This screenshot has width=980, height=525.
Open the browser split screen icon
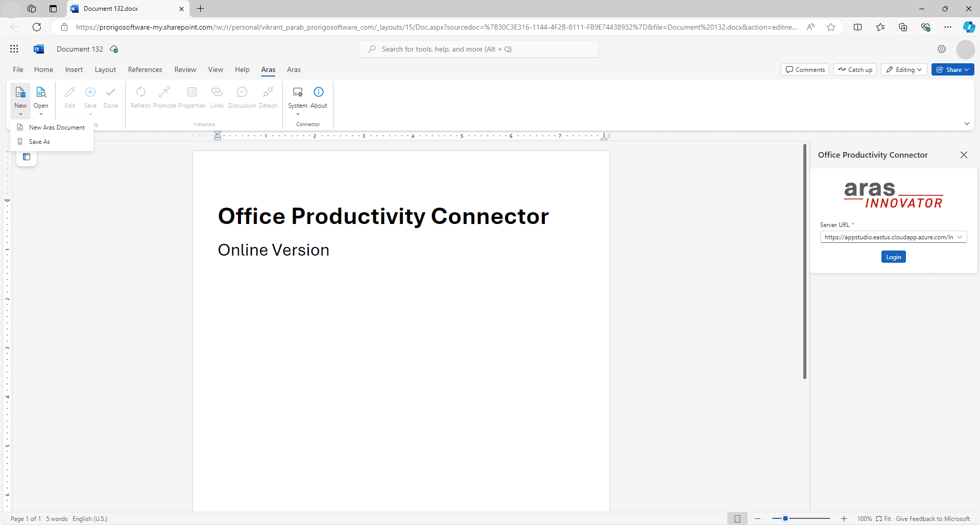click(858, 27)
